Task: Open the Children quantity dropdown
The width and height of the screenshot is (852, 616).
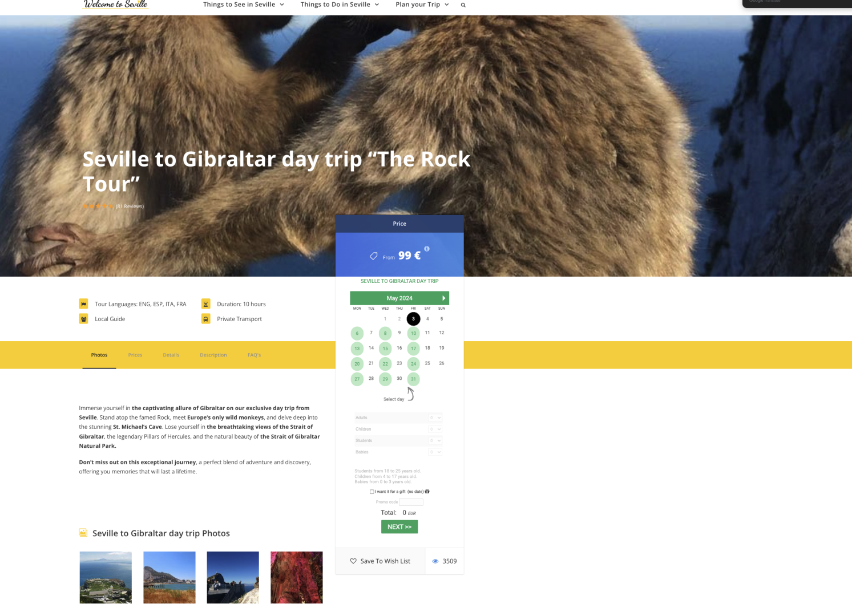Action: (x=435, y=429)
